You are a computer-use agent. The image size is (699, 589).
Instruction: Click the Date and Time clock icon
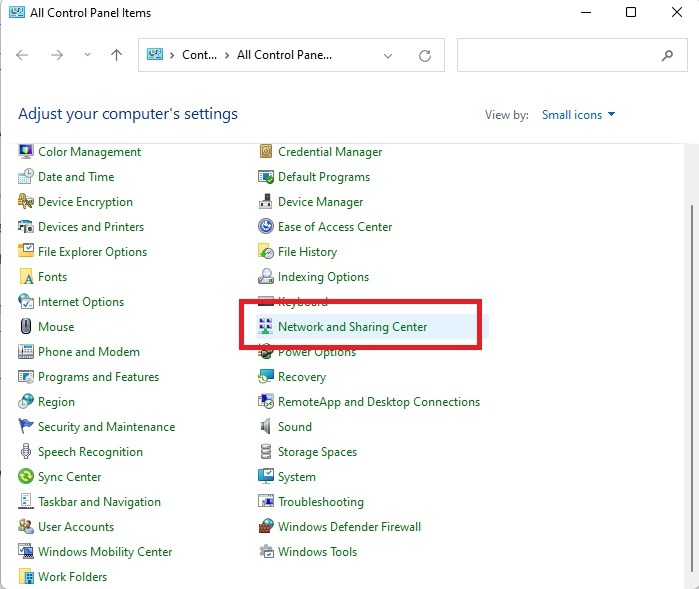[x=26, y=177]
